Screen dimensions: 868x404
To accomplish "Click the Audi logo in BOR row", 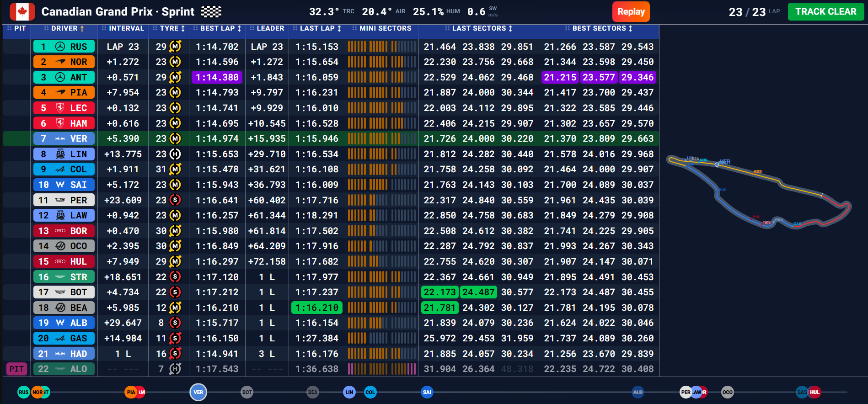I will point(60,231).
